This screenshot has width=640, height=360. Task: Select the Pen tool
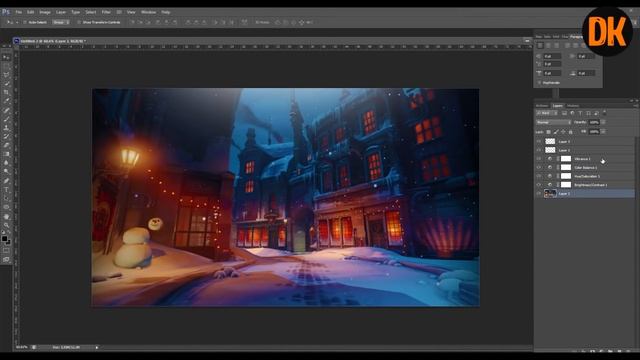pos(6,181)
